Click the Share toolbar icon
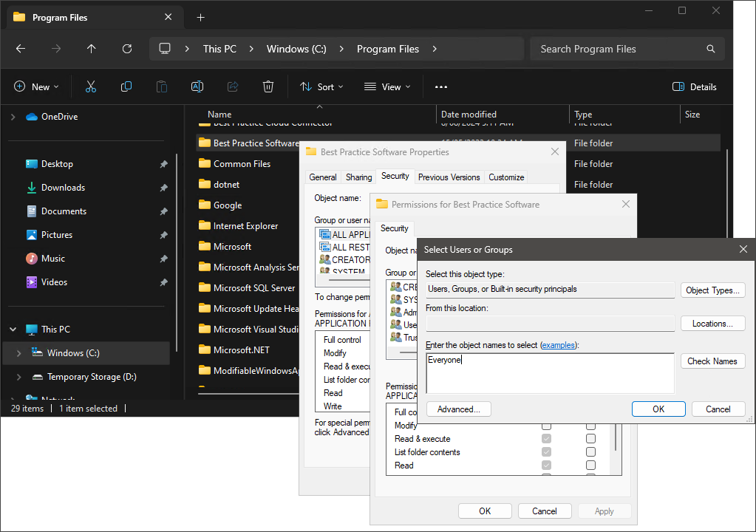This screenshot has width=756, height=532. (x=233, y=86)
